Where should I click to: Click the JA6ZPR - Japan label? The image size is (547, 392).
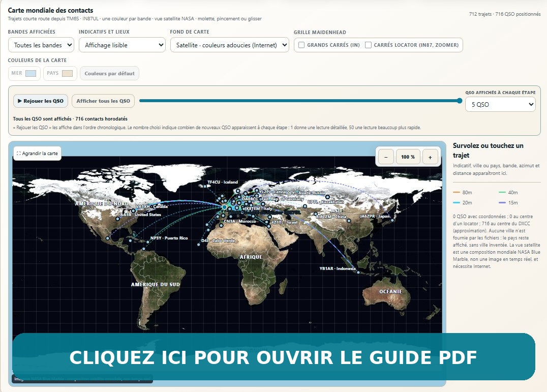[x=375, y=216]
